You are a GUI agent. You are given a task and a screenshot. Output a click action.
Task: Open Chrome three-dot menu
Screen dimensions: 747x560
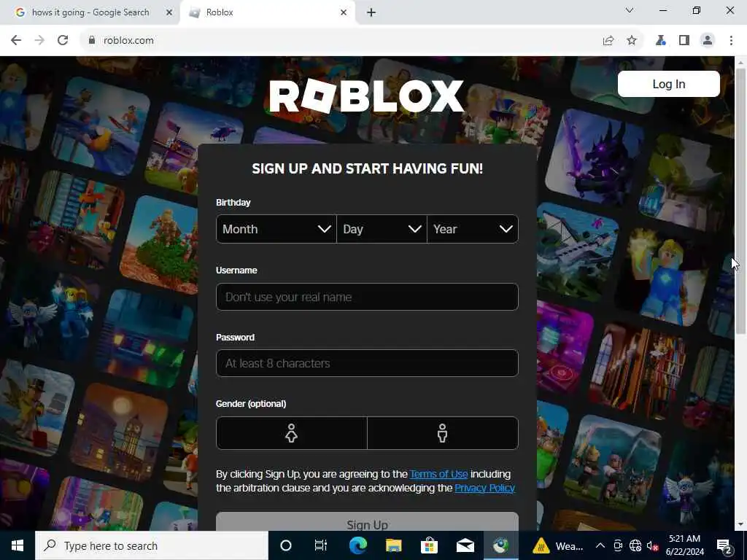[x=731, y=41]
